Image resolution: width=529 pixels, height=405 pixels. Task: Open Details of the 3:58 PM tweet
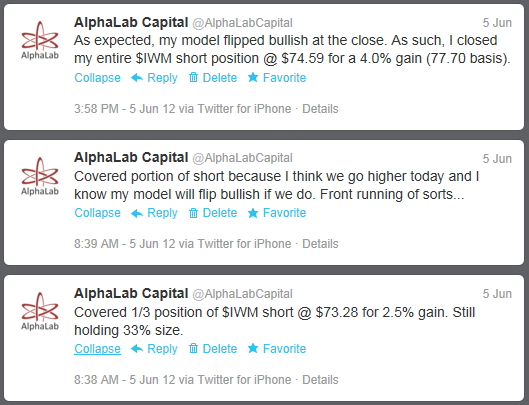tap(320, 109)
